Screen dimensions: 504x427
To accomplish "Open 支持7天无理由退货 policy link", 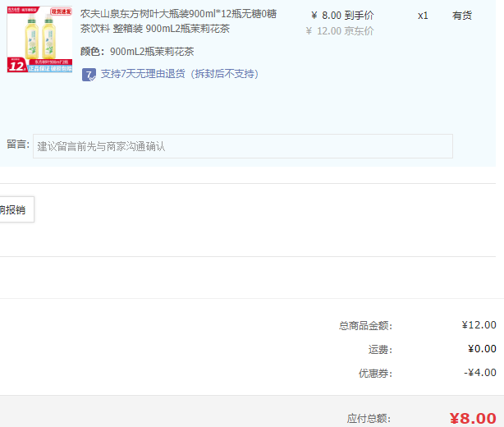I will [180, 74].
